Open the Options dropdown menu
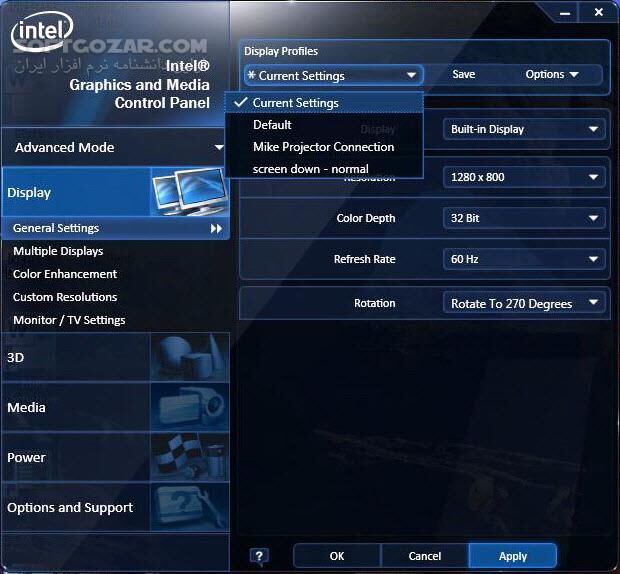This screenshot has height=574, width=620. [552, 74]
